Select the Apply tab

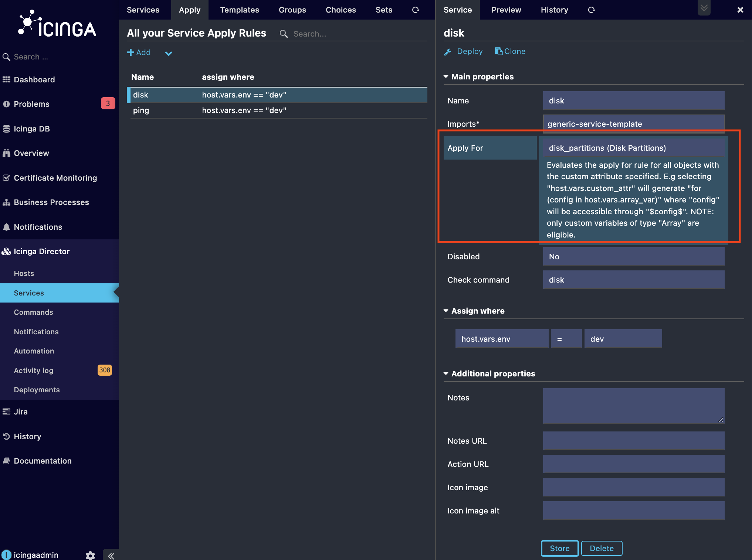point(190,10)
